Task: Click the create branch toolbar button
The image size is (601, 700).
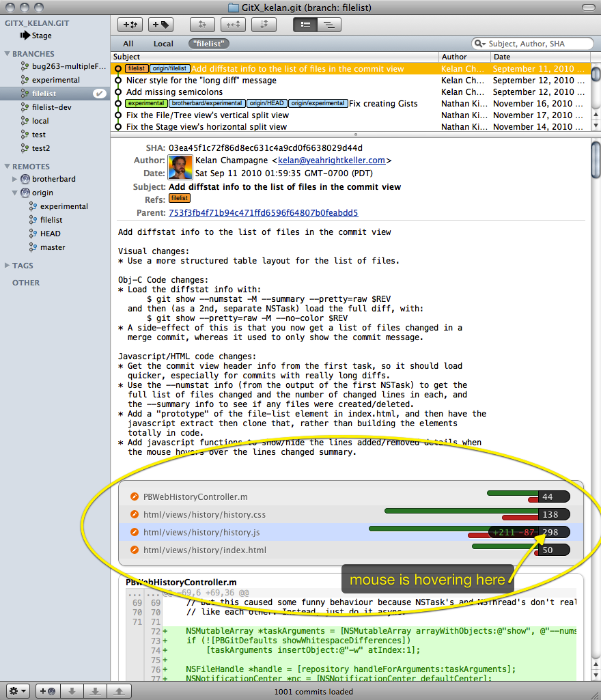Action: pos(130,25)
